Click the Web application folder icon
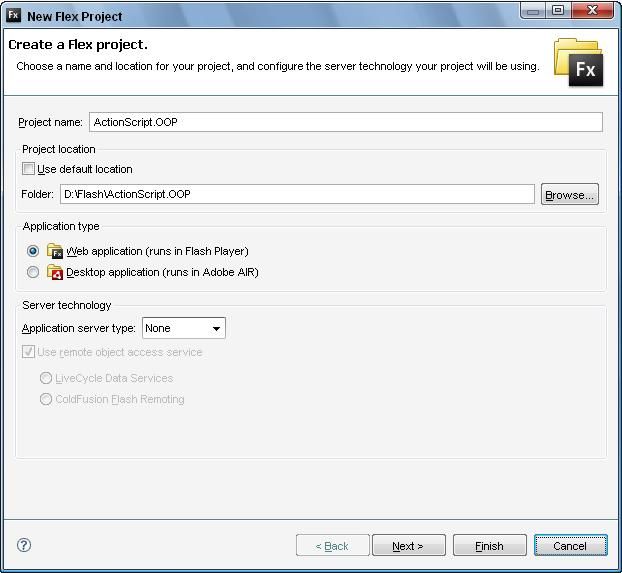 point(54,251)
